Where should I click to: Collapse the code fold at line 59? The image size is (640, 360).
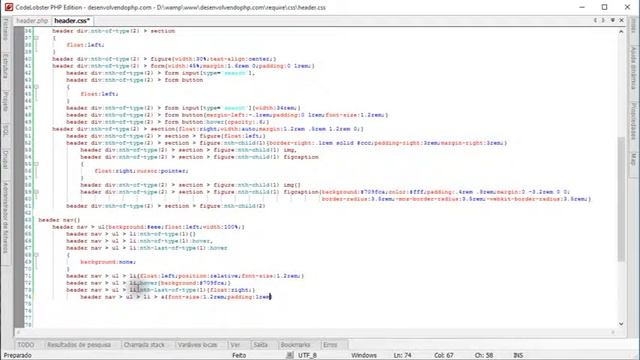click(36, 192)
